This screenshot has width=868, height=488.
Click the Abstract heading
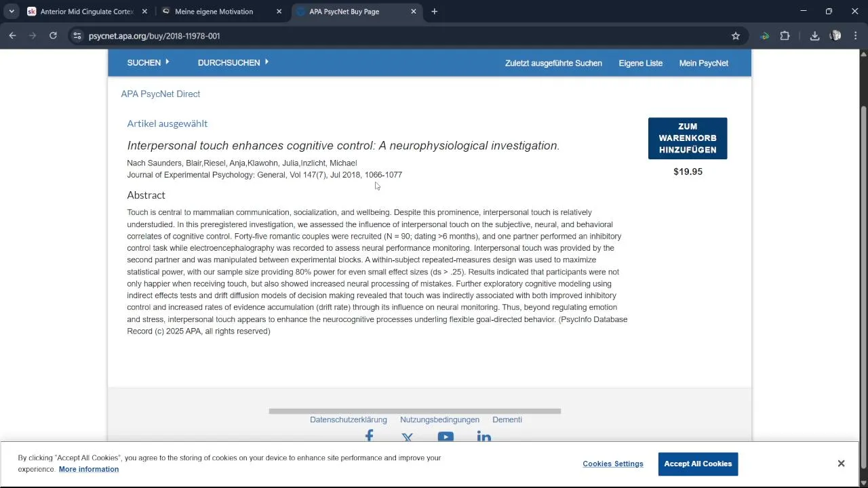click(146, 195)
